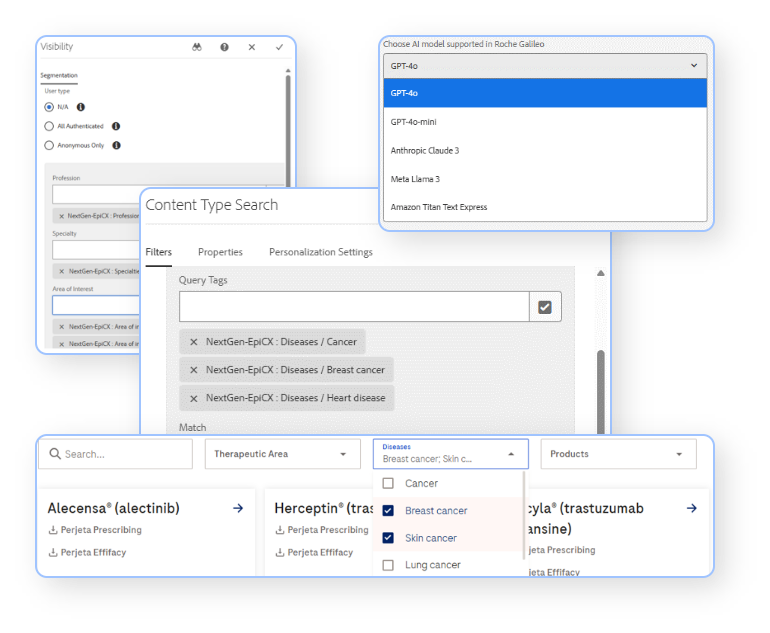Switch to the Filters tab
This screenshot has width=770, height=633.
coord(159,252)
